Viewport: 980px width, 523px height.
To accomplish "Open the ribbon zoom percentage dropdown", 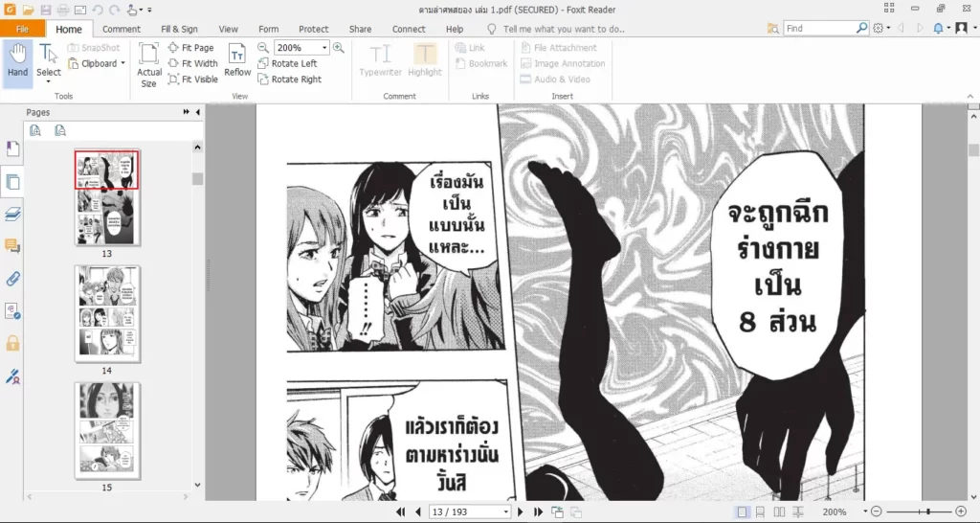I will [324, 48].
